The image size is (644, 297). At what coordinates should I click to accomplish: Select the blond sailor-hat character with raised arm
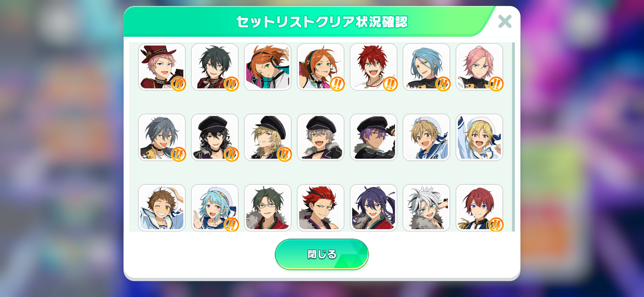pos(479,137)
